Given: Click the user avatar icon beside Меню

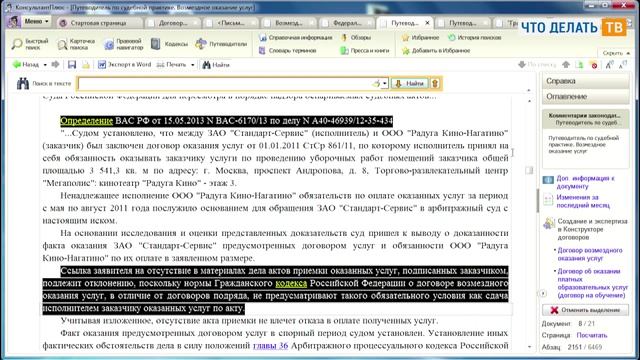Looking at the screenshot, I should (14, 21).
